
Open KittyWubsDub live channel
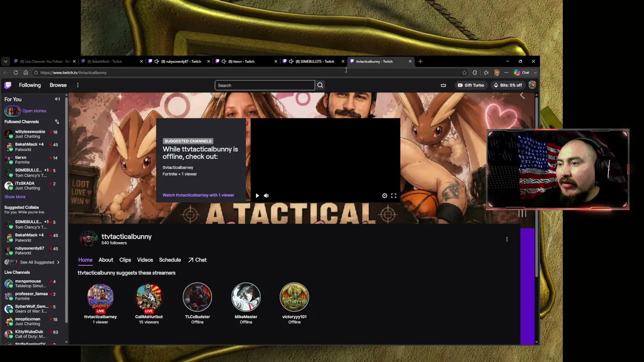[33, 334]
